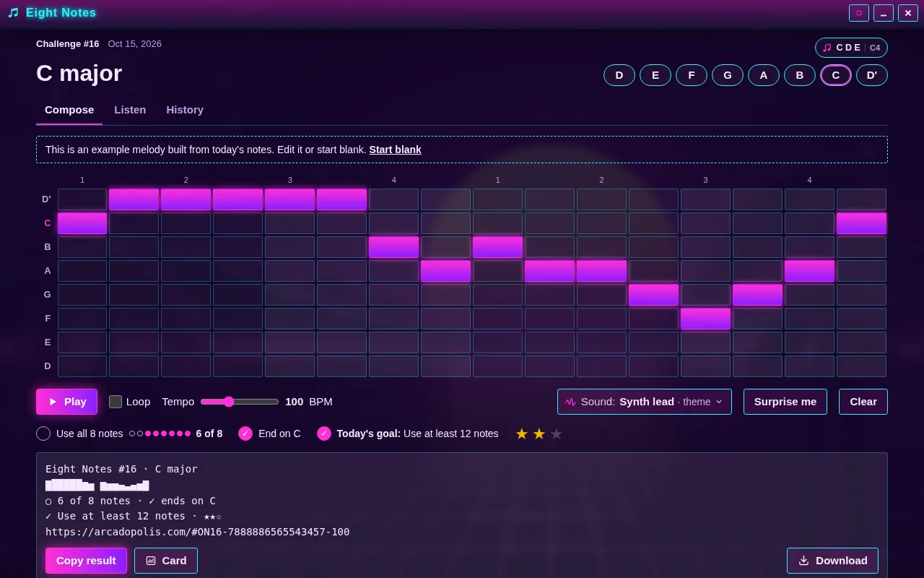Toggle the first lit B cell
Screen dimensions: 924x578
tap(394, 247)
